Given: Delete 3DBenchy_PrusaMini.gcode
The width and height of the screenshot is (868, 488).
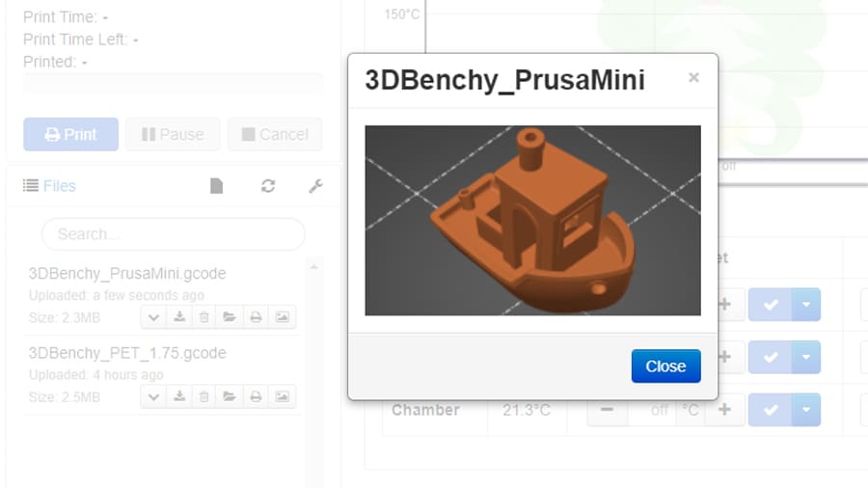Looking at the screenshot, I should [204, 317].
